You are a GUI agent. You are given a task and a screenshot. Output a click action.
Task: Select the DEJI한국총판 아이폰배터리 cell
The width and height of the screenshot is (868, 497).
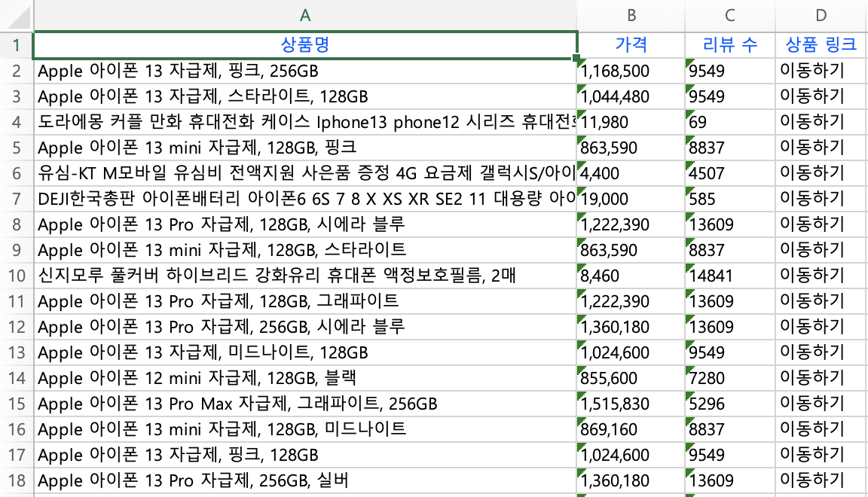point(305,199)
